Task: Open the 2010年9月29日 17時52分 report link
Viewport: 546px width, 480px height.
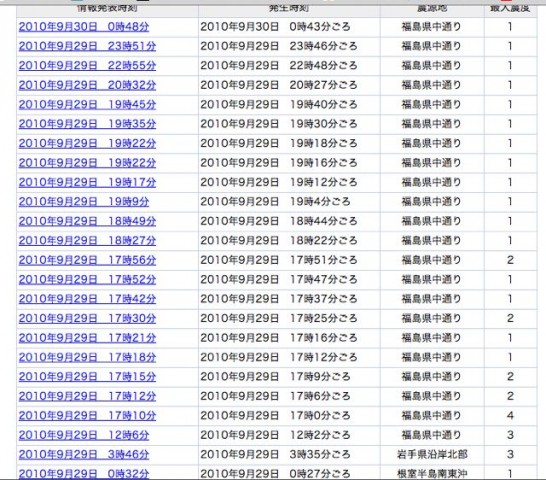Action: 87,280
